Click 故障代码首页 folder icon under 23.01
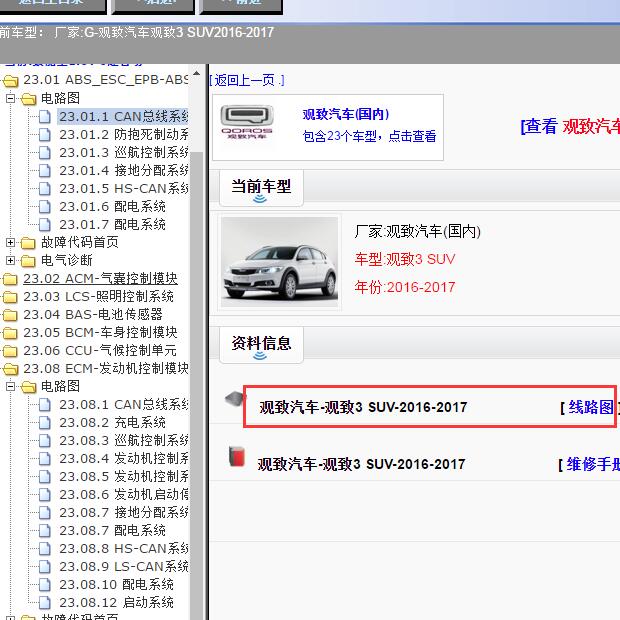 click(x=28, y=243)
